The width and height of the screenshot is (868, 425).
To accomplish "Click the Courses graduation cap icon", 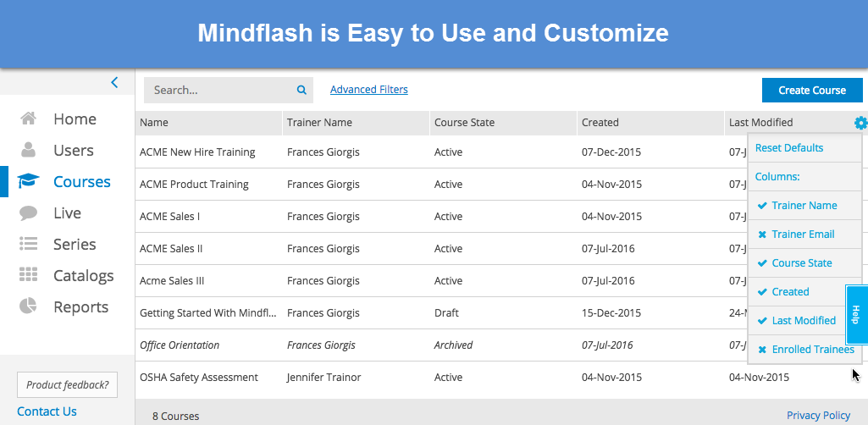I will coord(29,182).
